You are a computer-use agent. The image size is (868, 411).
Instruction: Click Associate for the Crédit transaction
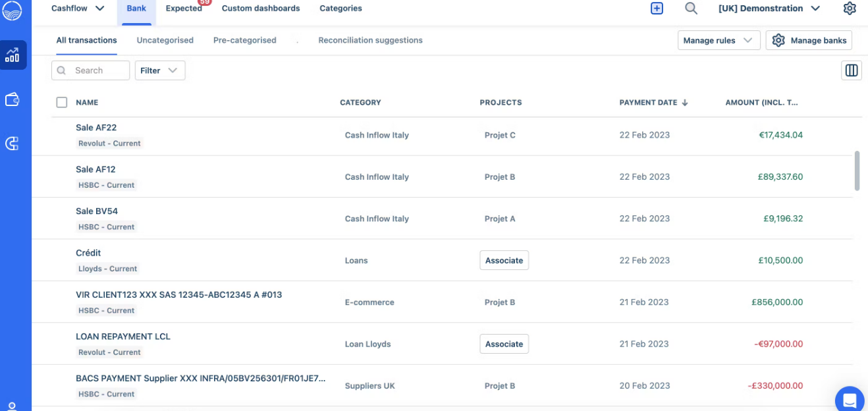click(x=504, y=260)
